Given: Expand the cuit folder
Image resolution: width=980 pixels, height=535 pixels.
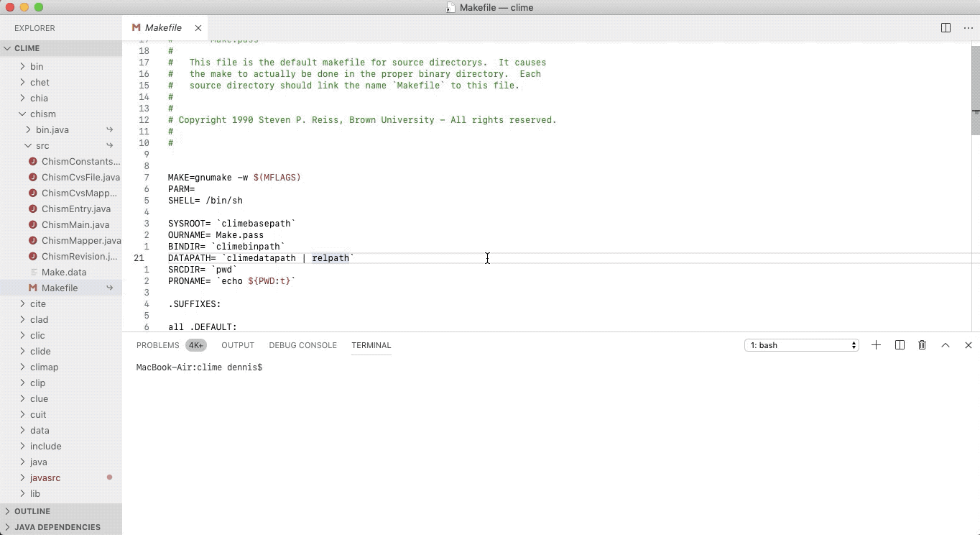Looking at the screenshot, I should pyautogui.click(x=23, y=414).
